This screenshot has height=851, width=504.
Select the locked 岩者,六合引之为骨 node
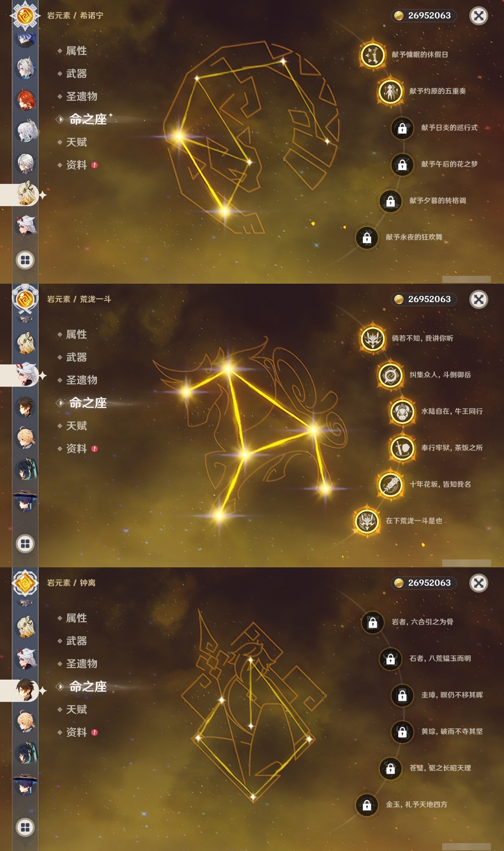(372, 622)
